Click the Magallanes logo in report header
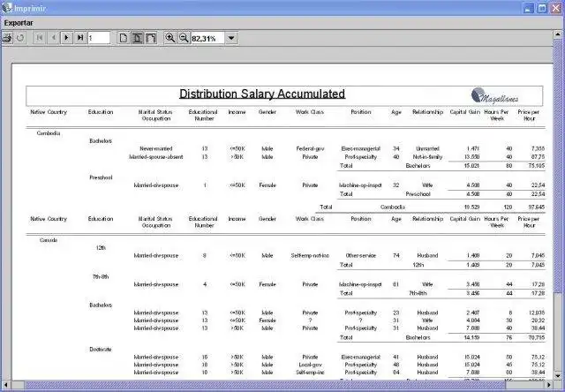Screen dimensions: 565x392 (494, 96)
